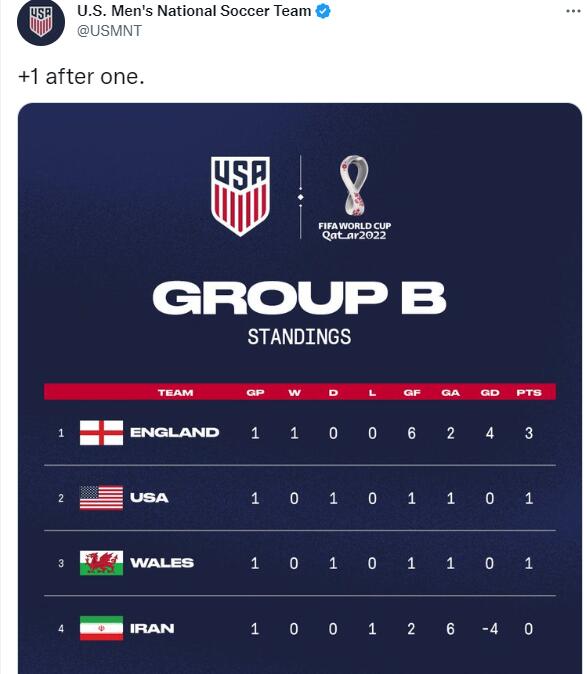This screenshot has width=587, height=674.
Task: Click the FIFA World Cup Qatar 2022 logo
Action: coord(354,198)
